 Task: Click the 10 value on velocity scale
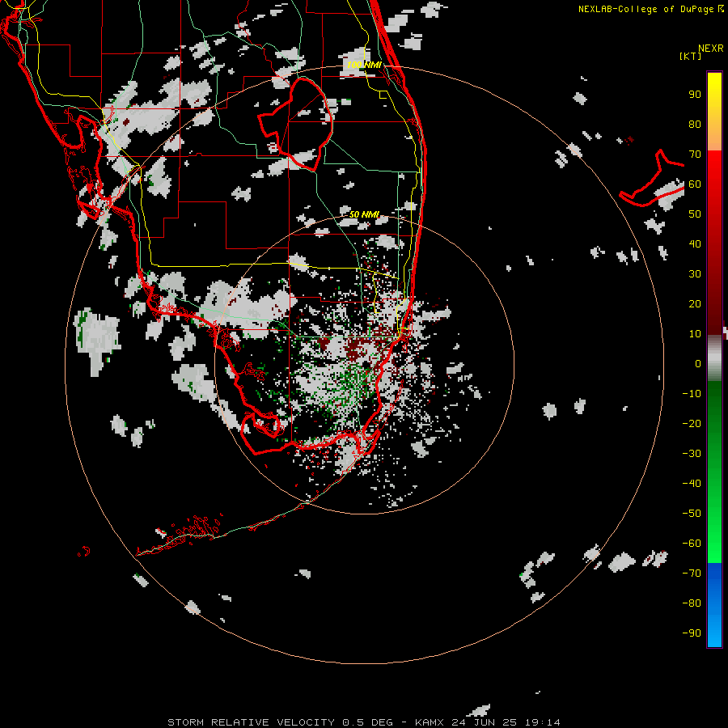(695, 334)
